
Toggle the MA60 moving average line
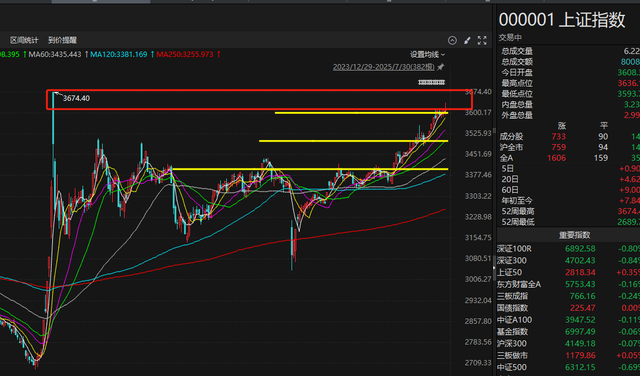[x=55, y=54]
